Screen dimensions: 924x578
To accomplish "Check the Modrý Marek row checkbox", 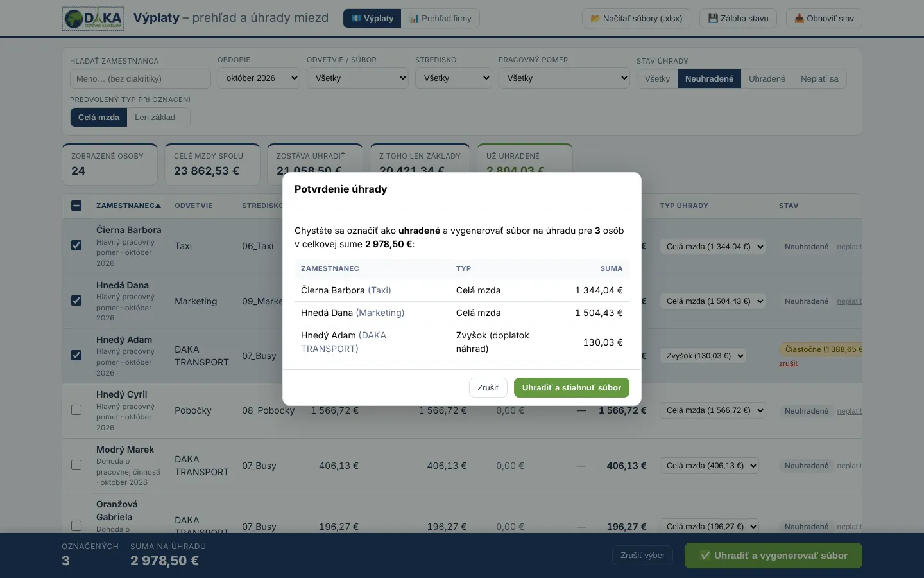I will (x=76, y=465).
